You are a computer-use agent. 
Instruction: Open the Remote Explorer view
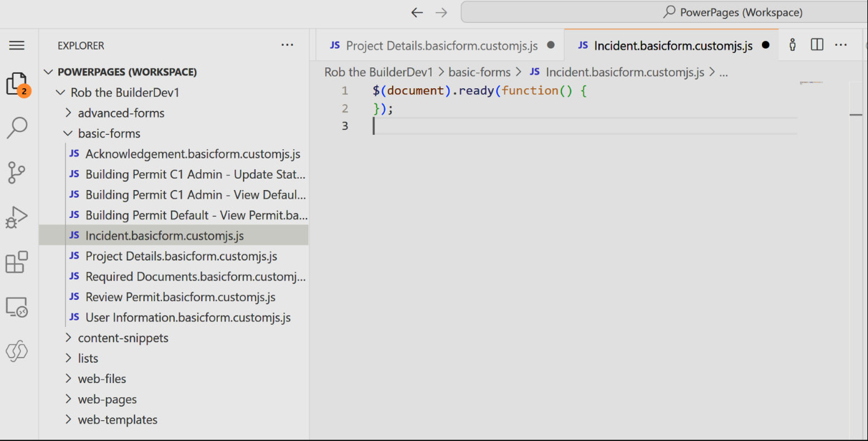click(x=16, y=307)
